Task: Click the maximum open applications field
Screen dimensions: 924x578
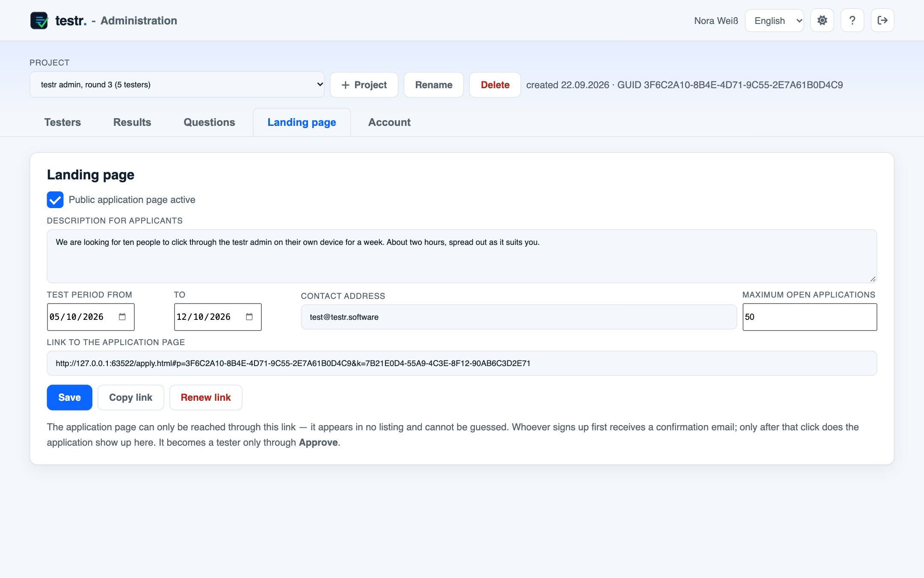Action: 810,317
